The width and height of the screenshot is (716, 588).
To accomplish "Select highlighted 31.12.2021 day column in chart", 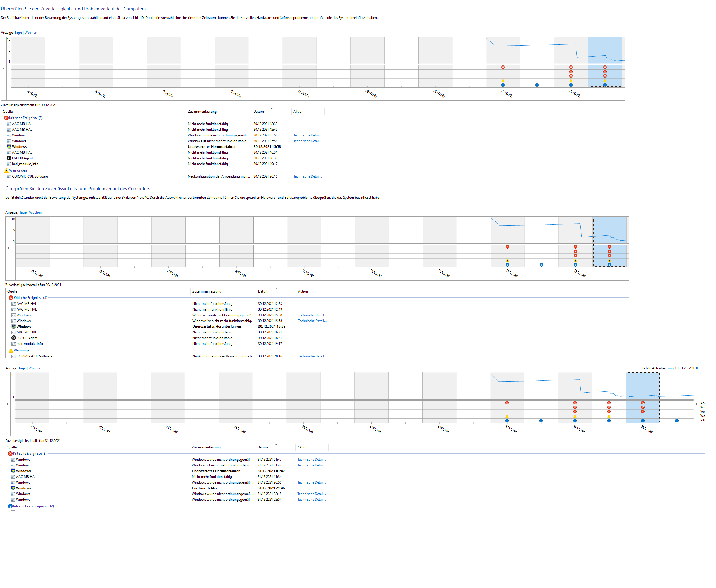I will (643, 386).
